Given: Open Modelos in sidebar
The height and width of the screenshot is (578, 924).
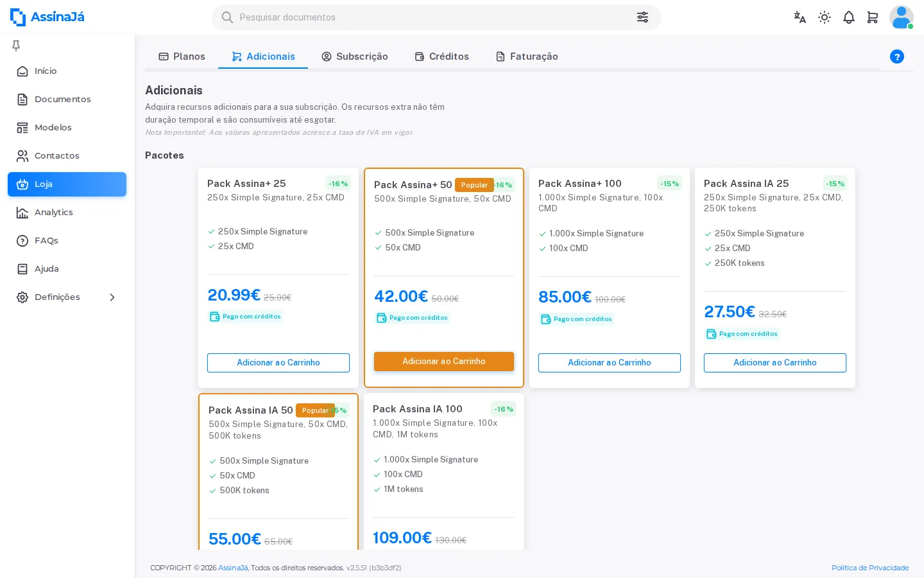Looking at the screenshot, I should click(x=67, y=128).
